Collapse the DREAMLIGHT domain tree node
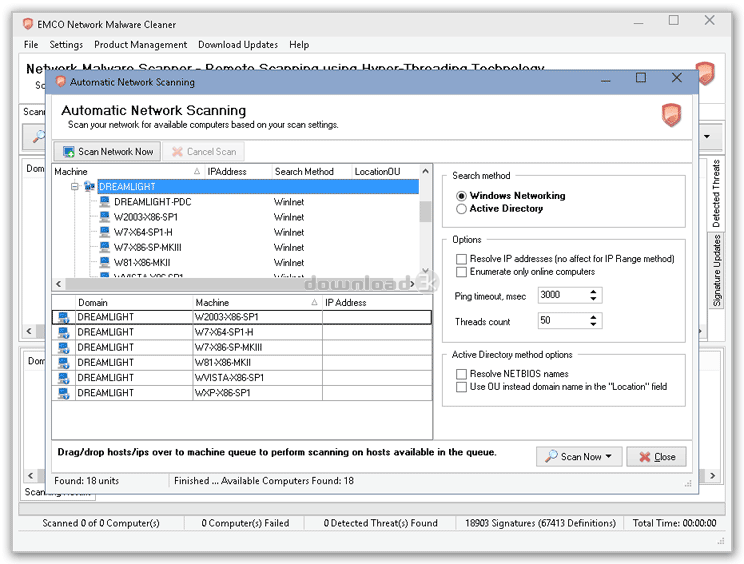Image resolution: width=744 pixels, height=564 pixels. (74, 186)
